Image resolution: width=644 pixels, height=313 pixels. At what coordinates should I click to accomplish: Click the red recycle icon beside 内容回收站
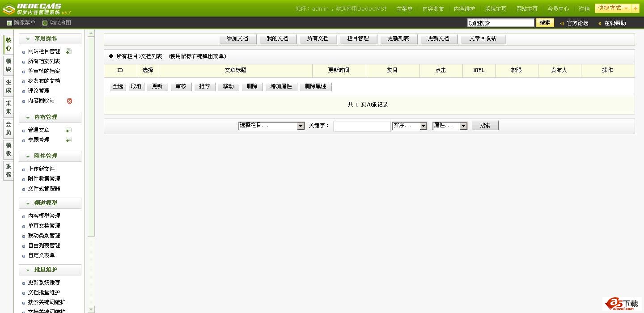(x=69, y=101)
